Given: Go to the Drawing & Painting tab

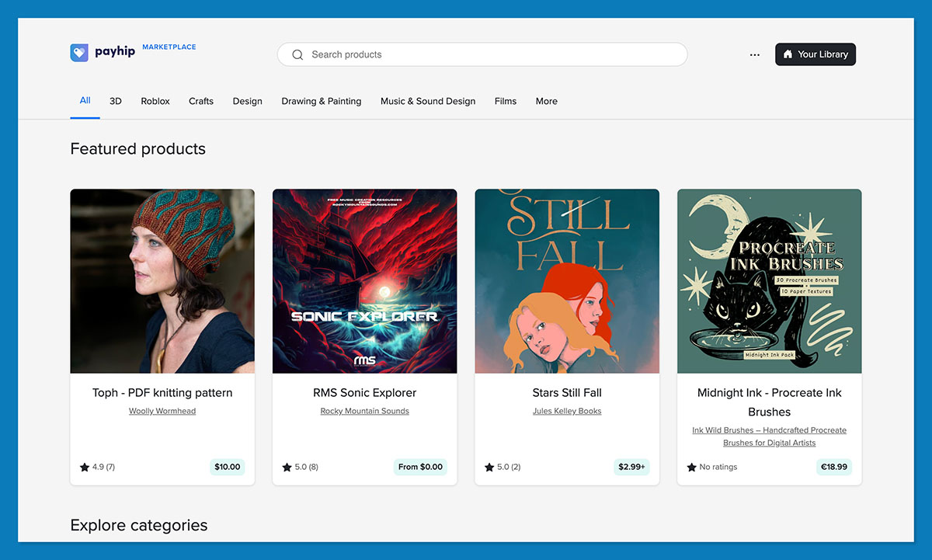Looking at the screenshot, I should click(322, 101).
